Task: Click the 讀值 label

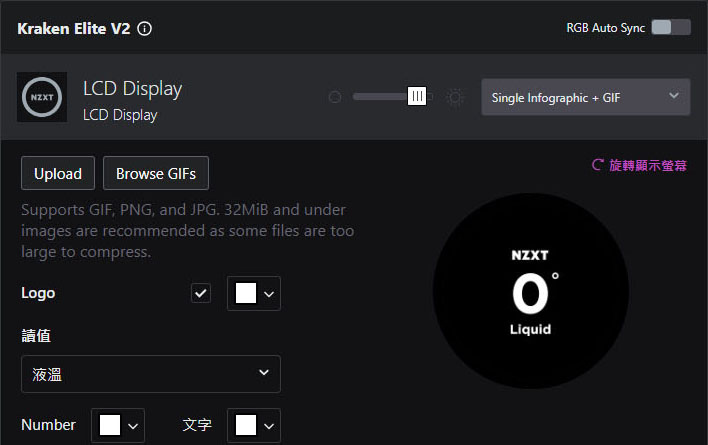Action: (x=36, y=336)
